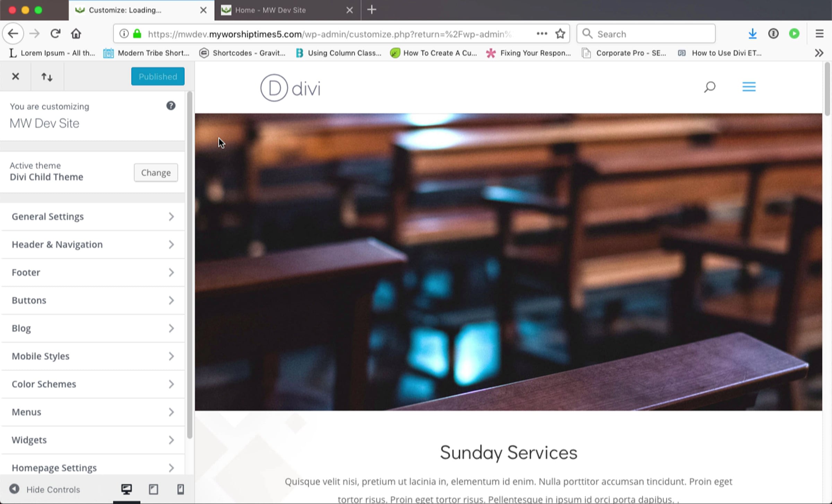Close the Customizer with the X icon
This screenshot has height=504, width=832.
(16, 77)
